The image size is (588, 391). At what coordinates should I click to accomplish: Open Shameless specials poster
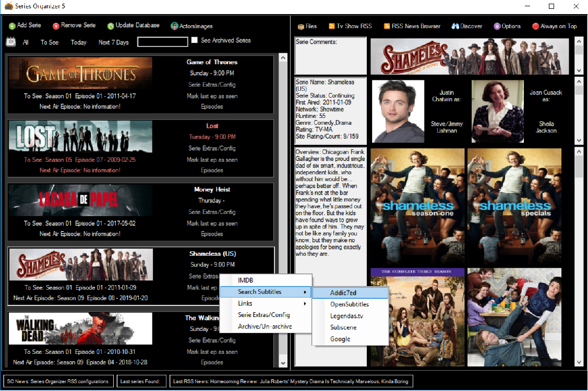click(514, 207)
